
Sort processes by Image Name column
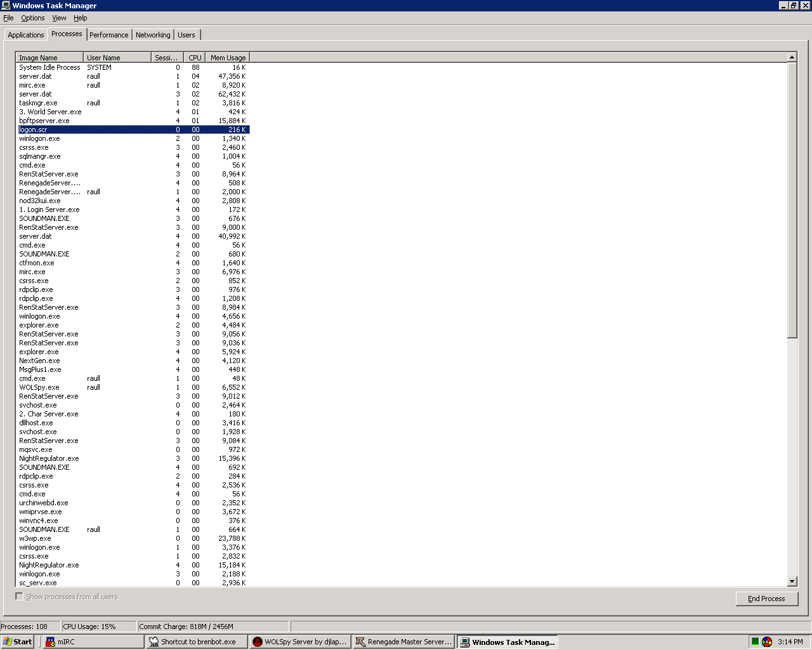[x=49, y=58]
